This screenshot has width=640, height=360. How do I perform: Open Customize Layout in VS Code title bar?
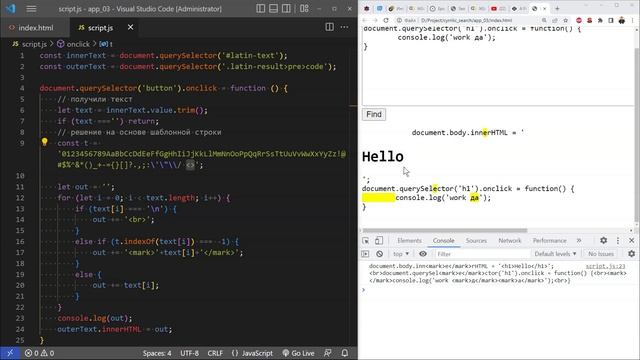tap(304, 9)
